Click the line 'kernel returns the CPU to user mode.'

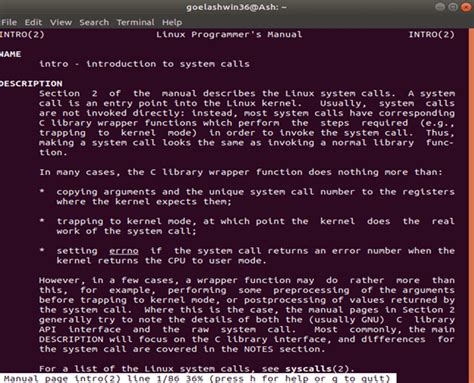pos(161,261)
